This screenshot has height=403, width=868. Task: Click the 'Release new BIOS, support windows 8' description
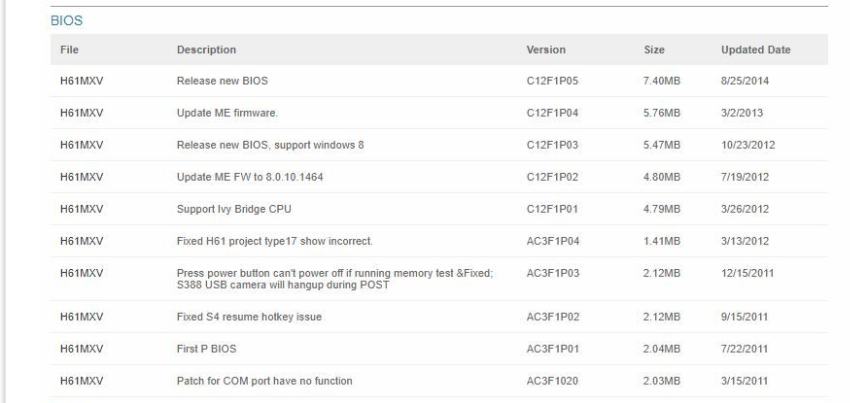point(270,145)
